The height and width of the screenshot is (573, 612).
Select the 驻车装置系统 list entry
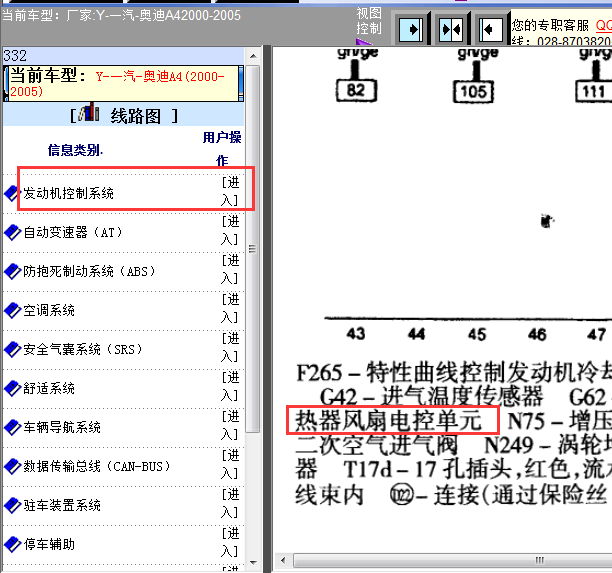[x=62, y=505]
